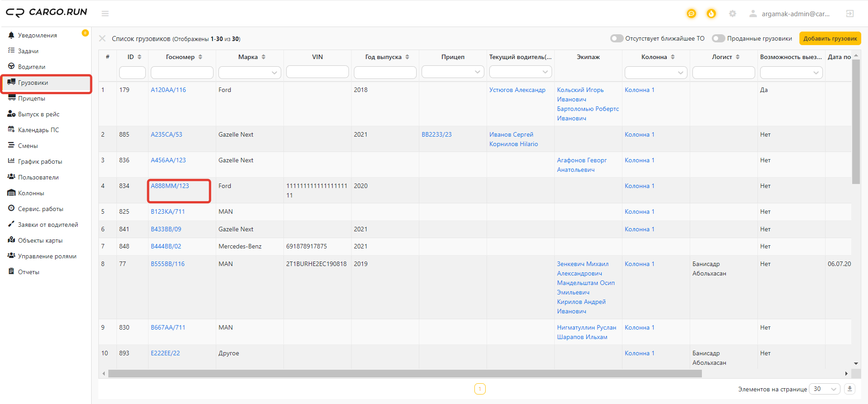Screen dimensions: 868x404
Task: Open Водители in the sidebar
Action: tap(32, 67)
